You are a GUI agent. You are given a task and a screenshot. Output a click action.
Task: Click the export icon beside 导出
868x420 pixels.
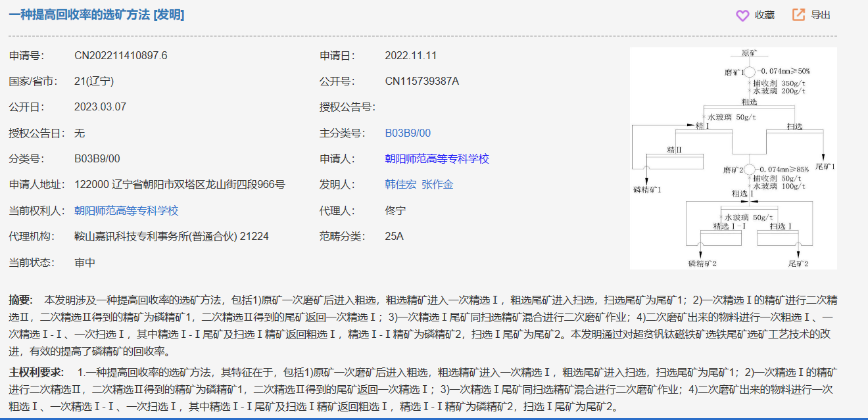tap(798, 15)
